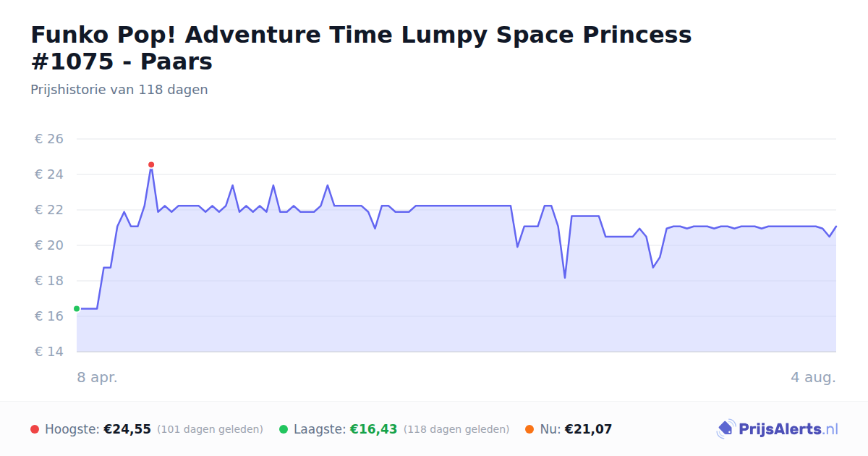Click the 118 dagen geleden note
Screen dimensions: 868x456
click(x=456, y=429)
